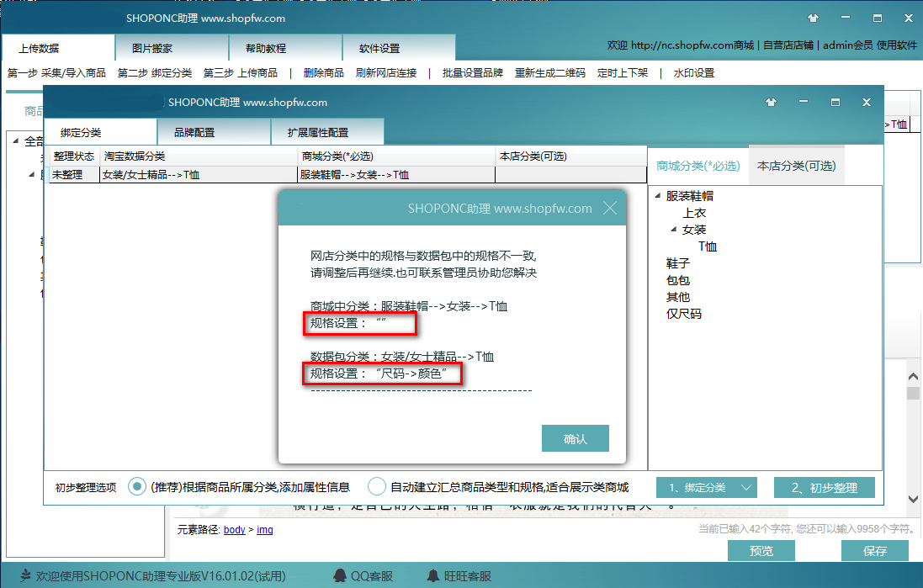Collapse the 服装鞋帽 tree node arrow
The height and width of the screenshot is (588, 923).
coord(657,196)
